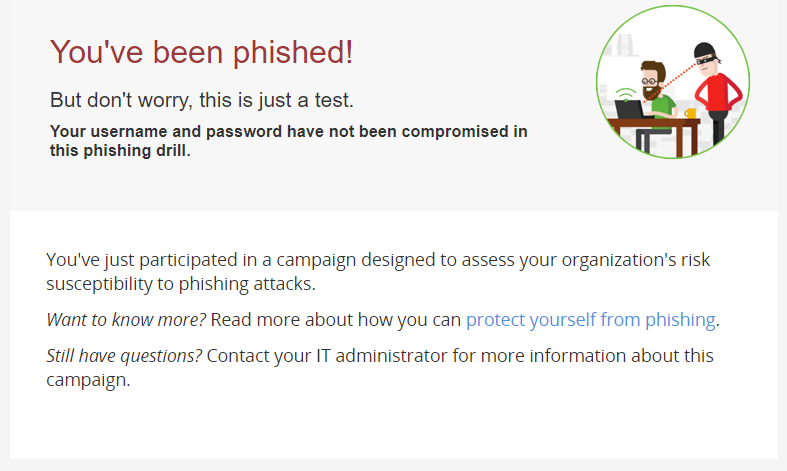Click the italic 'Still have questions?' text
Viewport: 787px width, 471px height.
(x=124, y=356)
